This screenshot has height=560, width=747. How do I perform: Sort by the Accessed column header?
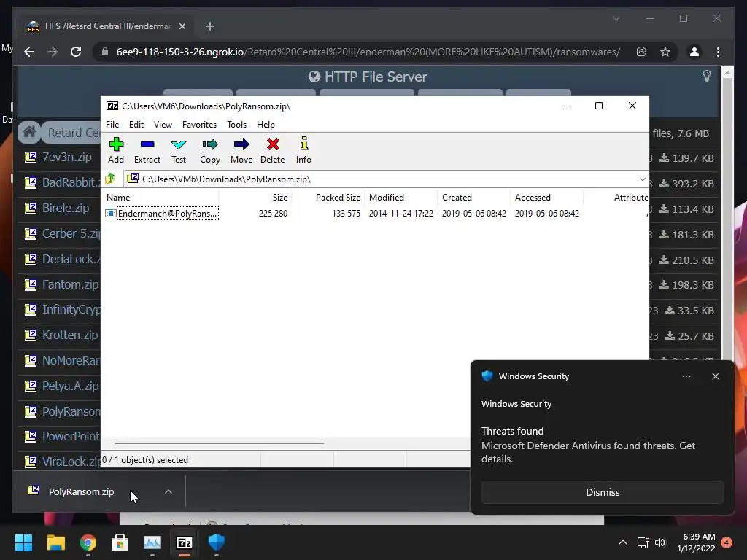coord(547,197)
